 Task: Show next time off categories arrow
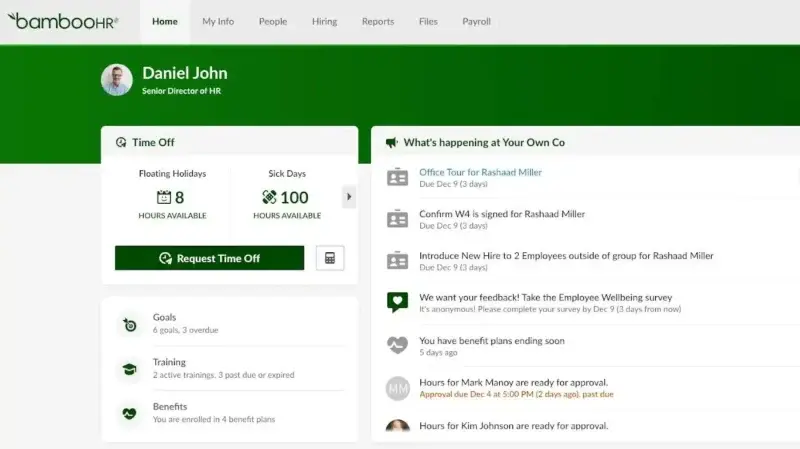click(349, 197)
